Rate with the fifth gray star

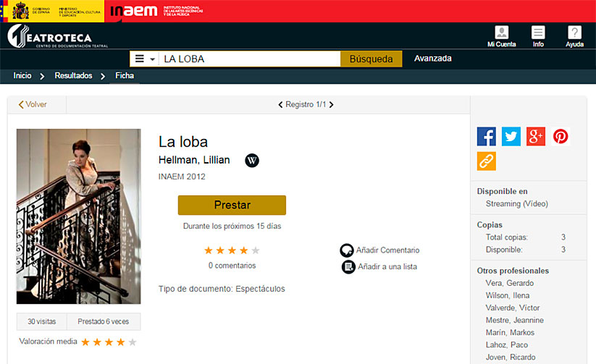(x=256, y=250)
